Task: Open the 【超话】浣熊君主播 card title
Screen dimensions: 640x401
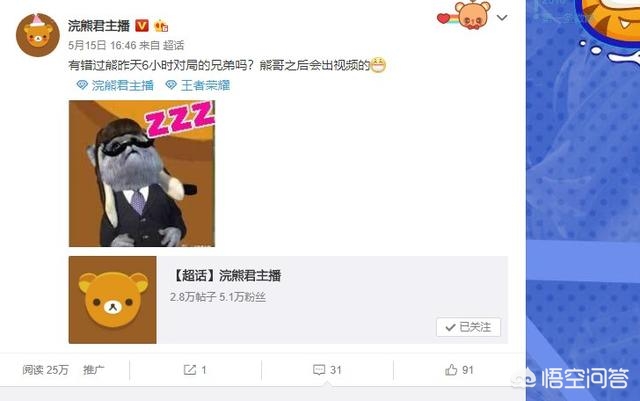Action: coord(226,276)
